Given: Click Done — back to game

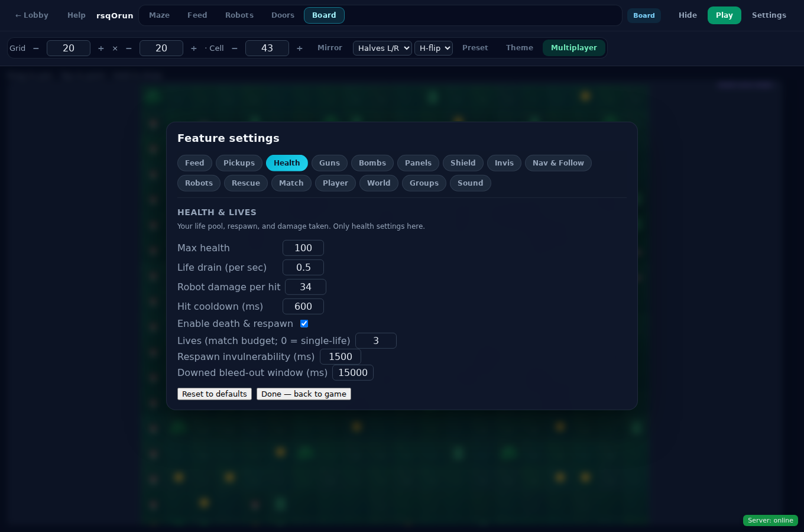Looking at the screenshot, I should pos(304,394).
